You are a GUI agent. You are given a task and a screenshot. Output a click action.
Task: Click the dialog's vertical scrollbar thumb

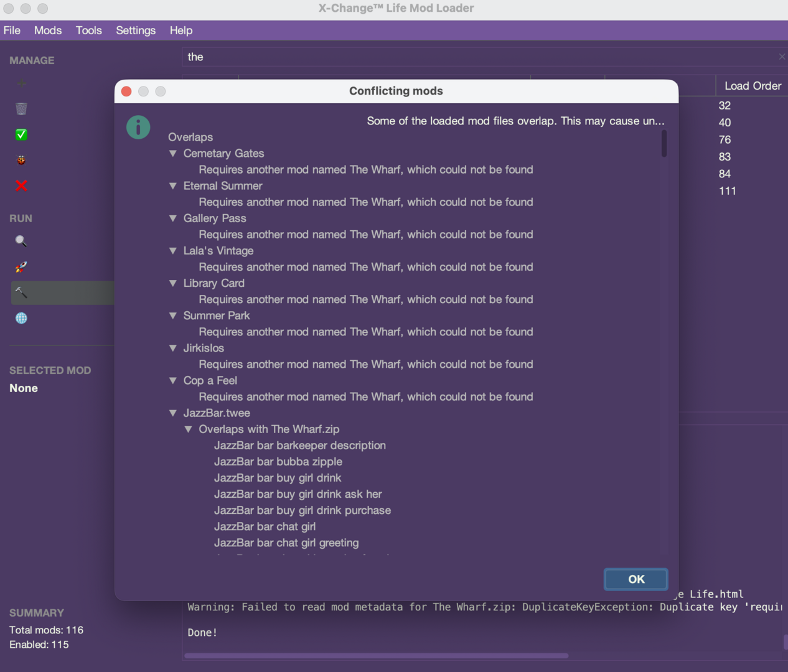point(664,143)
